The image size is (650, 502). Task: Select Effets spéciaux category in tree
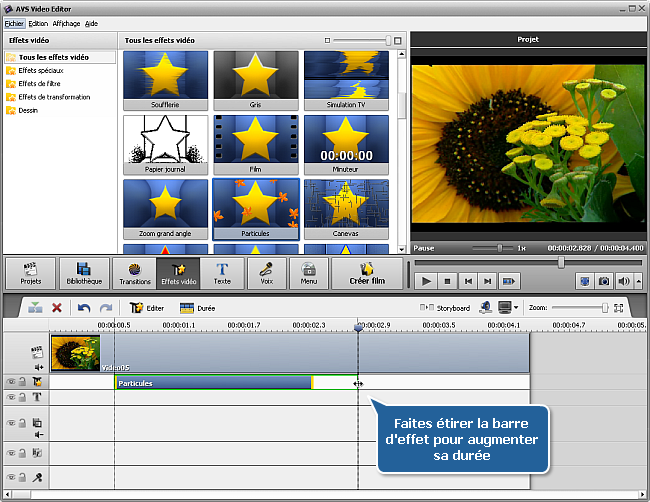pos(40,71)
